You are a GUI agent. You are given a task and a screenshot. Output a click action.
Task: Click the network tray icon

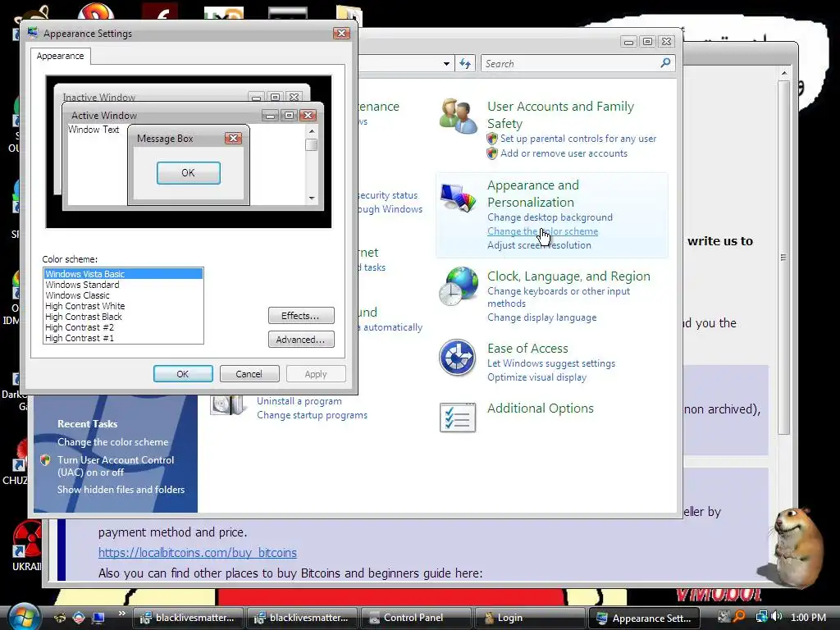tap(761, 617)
